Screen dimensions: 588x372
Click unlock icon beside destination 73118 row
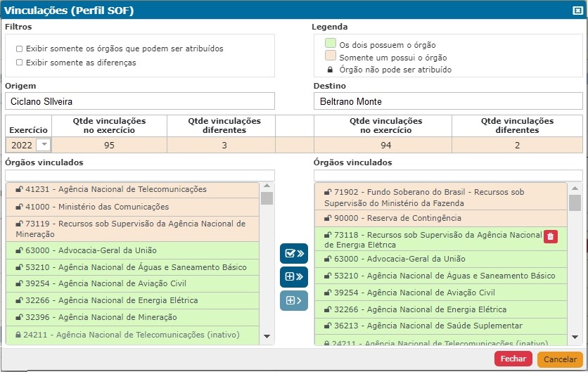[328, 235]
